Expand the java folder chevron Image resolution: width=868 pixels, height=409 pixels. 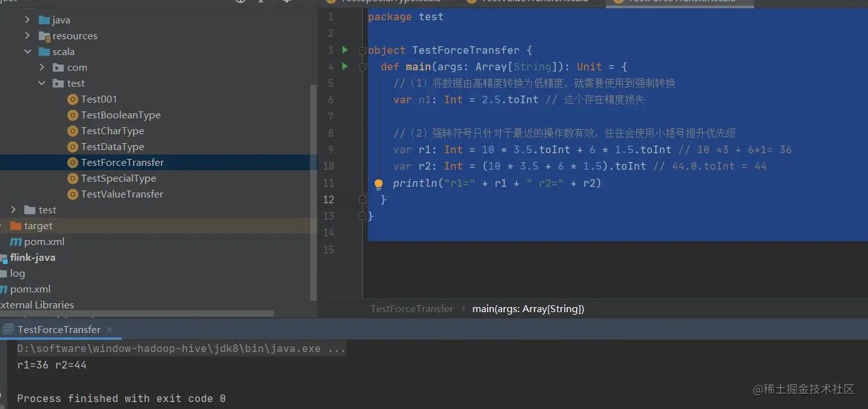27,20
